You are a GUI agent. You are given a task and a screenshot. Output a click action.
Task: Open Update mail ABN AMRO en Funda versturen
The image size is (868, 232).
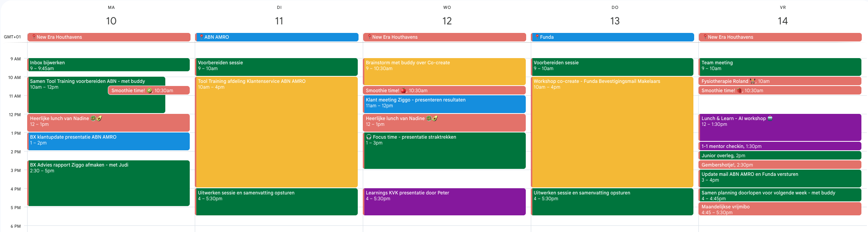[x=780, y=179]
